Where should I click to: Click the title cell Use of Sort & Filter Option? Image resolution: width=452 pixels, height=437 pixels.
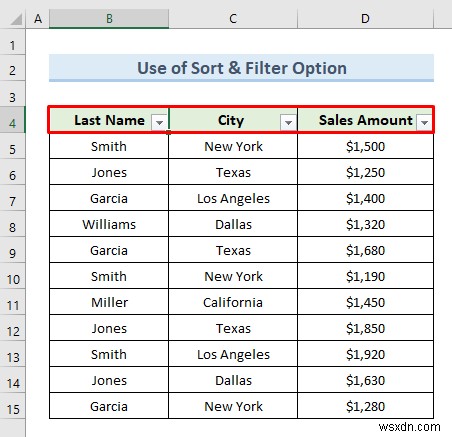click(x=241, y=68)
